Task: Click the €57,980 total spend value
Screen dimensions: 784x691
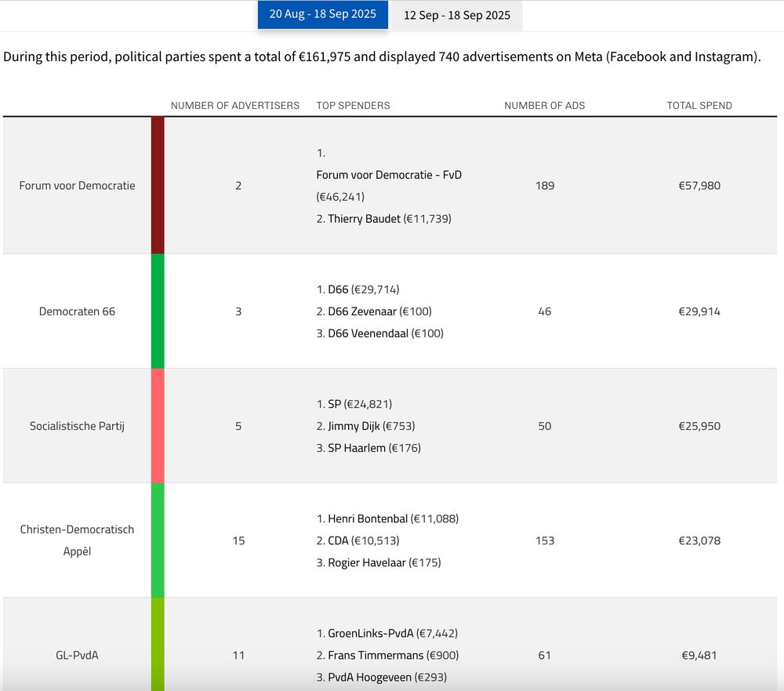Action: click(699, 186)
